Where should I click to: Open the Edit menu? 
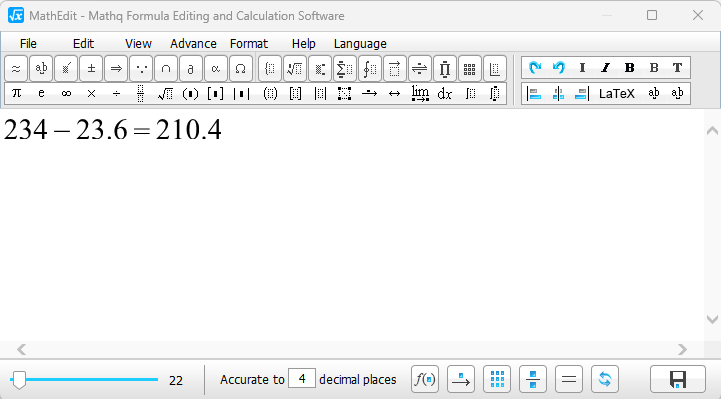click(x=83, y=44)
